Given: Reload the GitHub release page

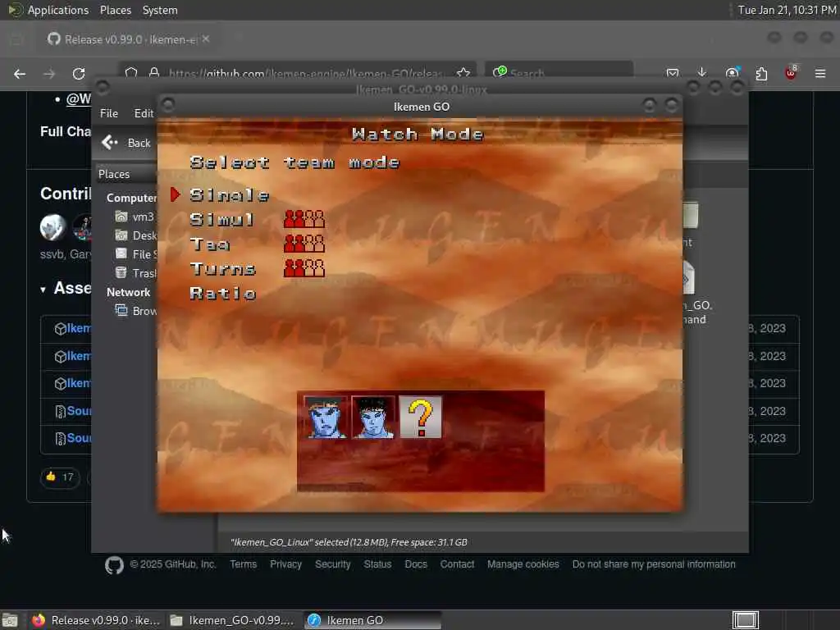Looking at the screenshot, I should click(x=79, y=74).
